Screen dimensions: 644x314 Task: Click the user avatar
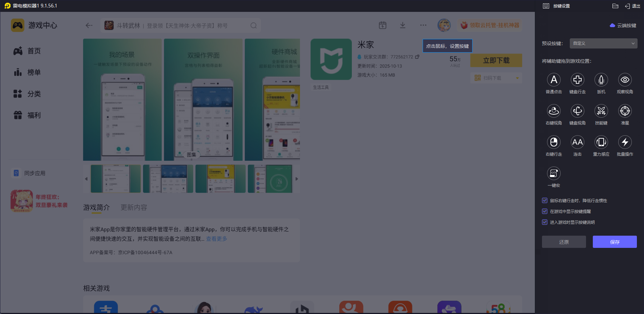[x=444, y=25]
